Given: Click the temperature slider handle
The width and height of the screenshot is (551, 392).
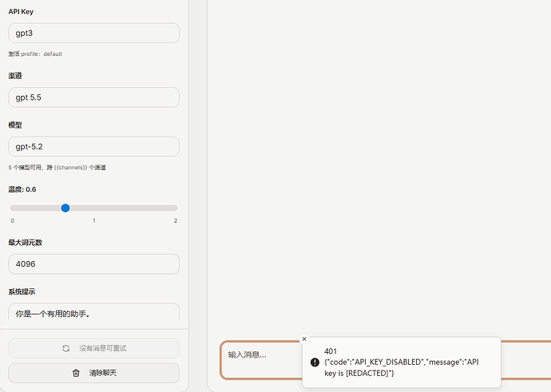Looking at the screenshot, I should tap(65, 208).
